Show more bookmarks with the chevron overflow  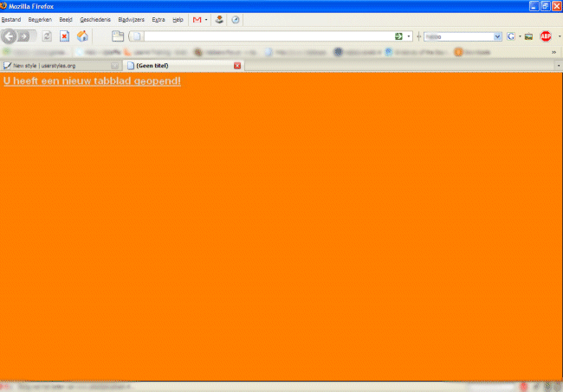pos(553,53)
